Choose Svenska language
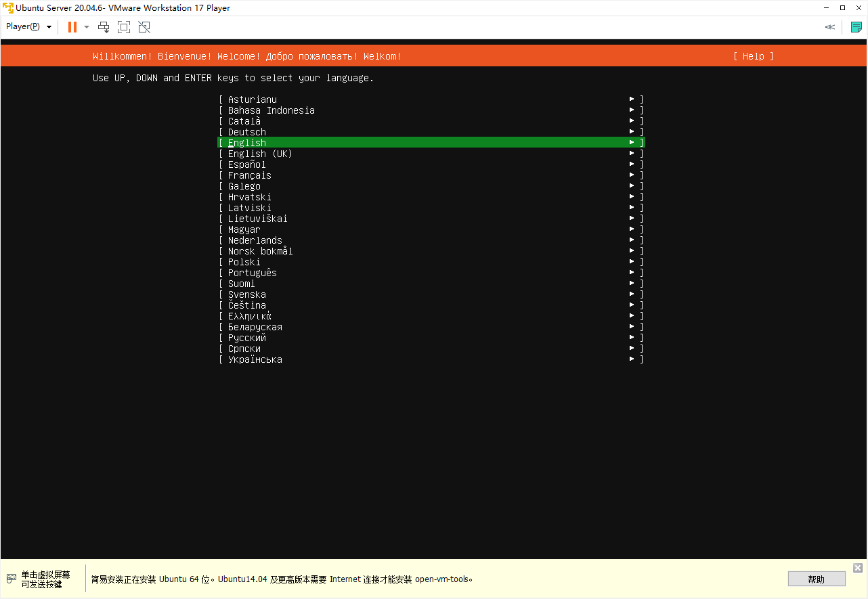The width and height of the screenshot is (868, 599). [x=431, y=294]
